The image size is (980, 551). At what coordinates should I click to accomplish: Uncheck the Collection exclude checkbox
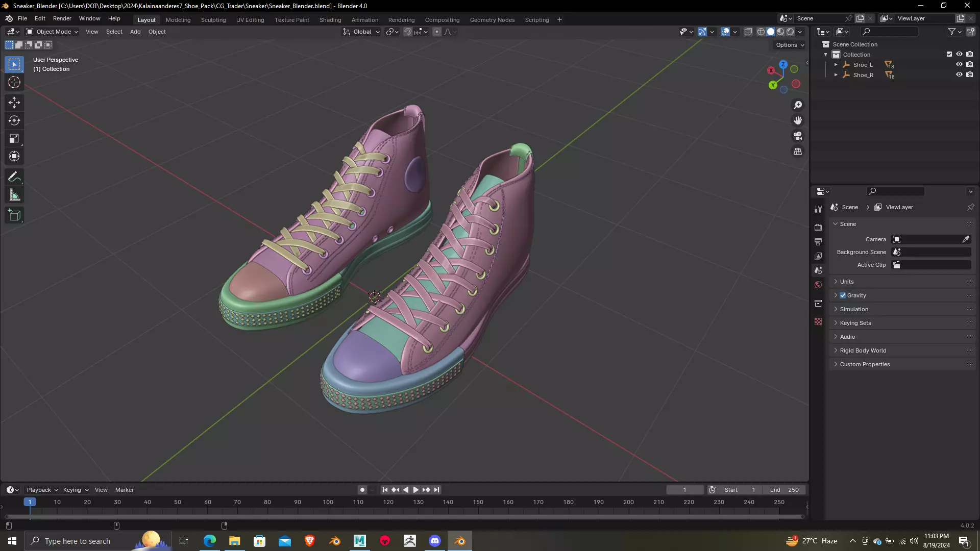point(949,54)
